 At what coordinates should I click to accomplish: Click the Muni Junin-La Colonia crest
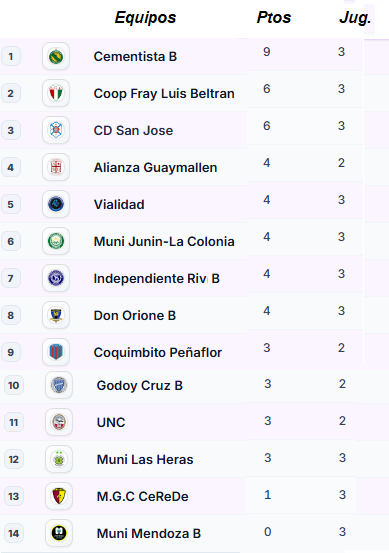coord(56,241)
